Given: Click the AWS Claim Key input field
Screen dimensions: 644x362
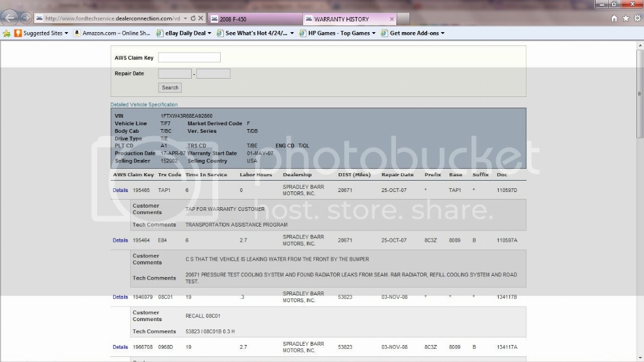Looking at the screenshot, I should click(x=189, y=57).
